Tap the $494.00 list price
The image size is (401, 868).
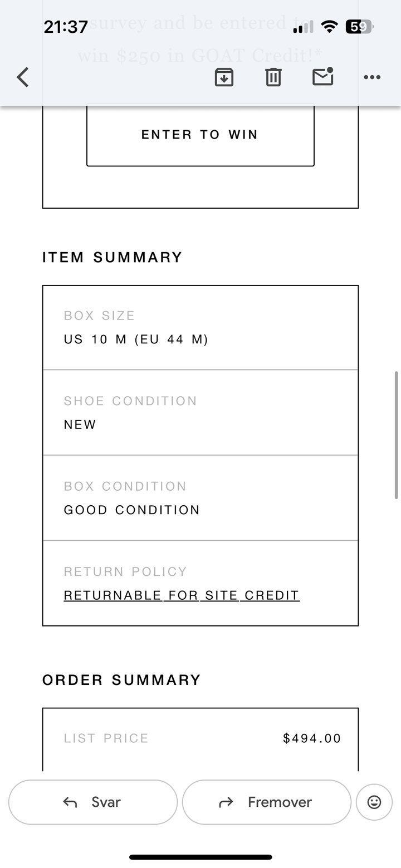(x=312, y=738)
